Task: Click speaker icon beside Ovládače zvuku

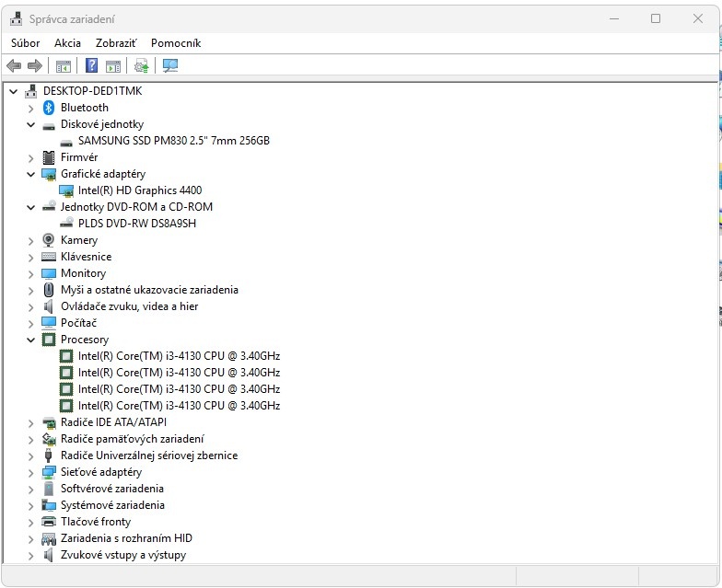Action: (x=48, y=306)
